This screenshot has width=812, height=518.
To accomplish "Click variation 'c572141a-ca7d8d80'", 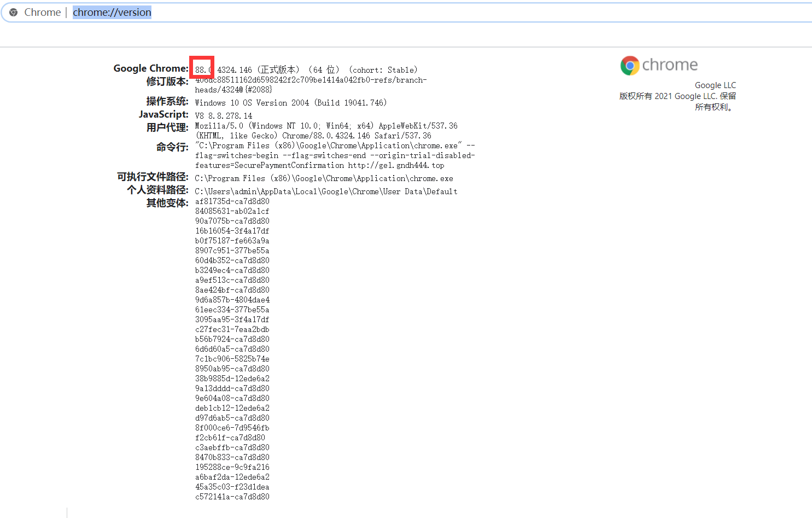I will [x=232, y=497].
